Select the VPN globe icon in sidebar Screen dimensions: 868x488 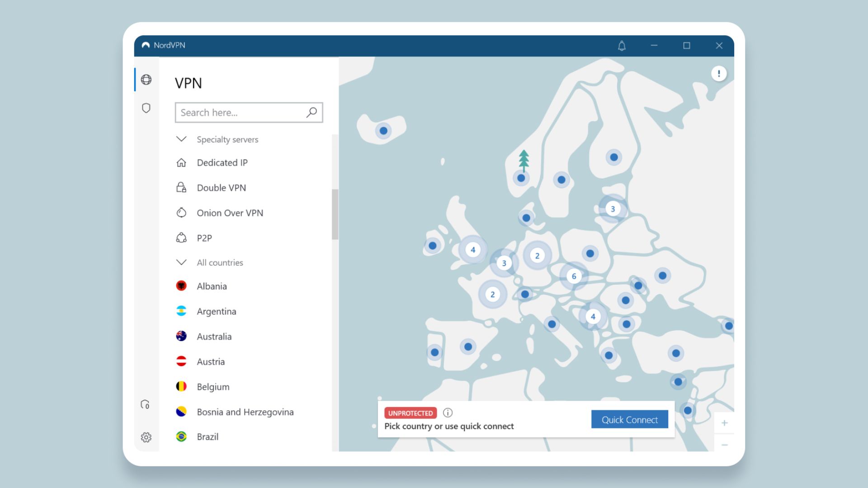point(146,80)
